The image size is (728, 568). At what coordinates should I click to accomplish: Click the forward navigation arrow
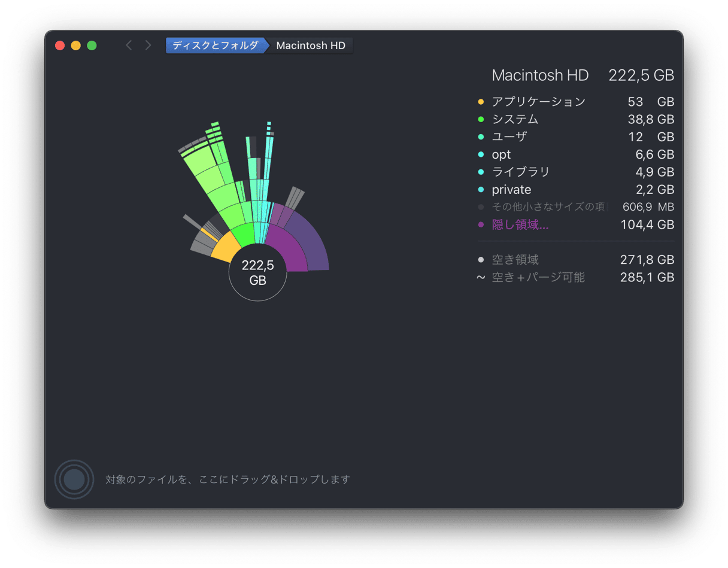148,45
